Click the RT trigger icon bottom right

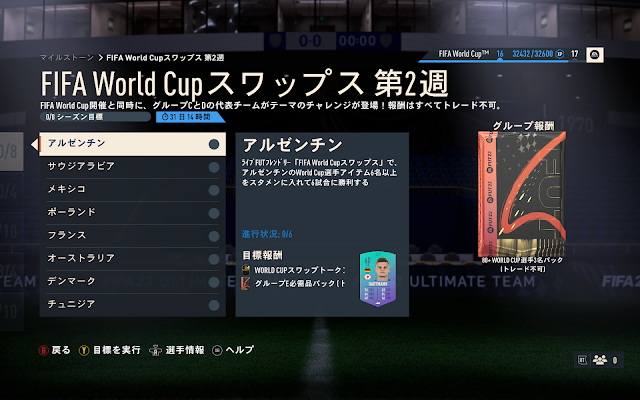click(582, 360)
